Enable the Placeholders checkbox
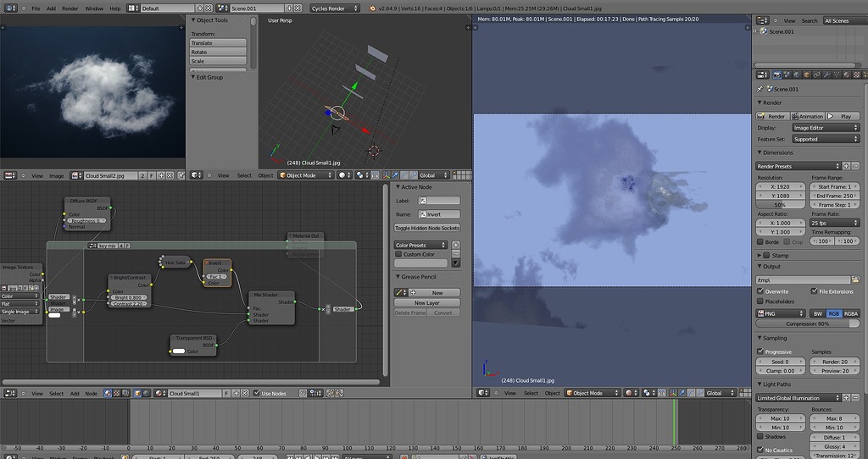Screen dimensions: 868x459 (760, 301)
